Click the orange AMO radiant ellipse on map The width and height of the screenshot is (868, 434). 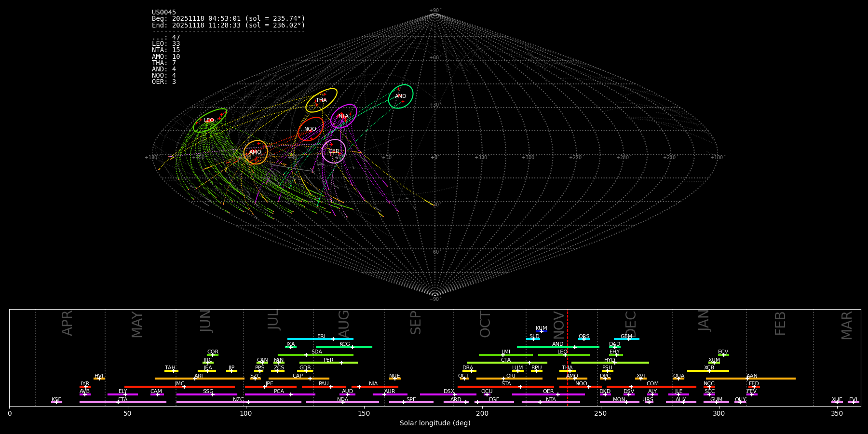click(x=256, y=152)
